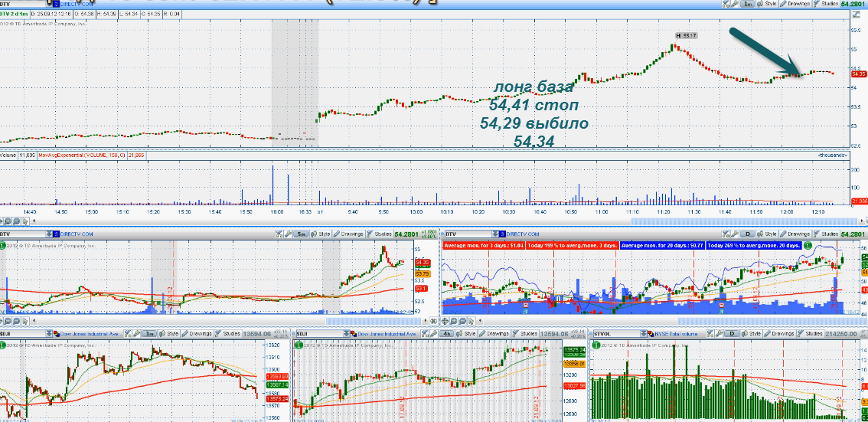Open Style in the top DTV 1m chart
The height and width of the screenshot is (422, 868).
pyautogui.click(x=767, y=3)
